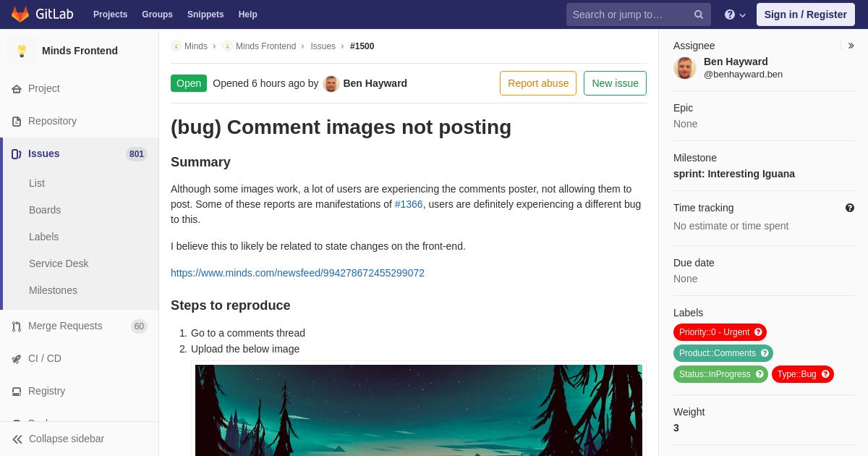Click the search magnifier icon
The height and width of the screenshot is (456, 868).
tap(699, 14)
